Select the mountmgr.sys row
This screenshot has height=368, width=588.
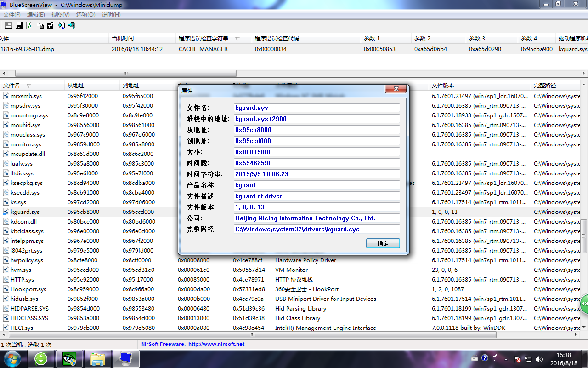tap(290, 115)
